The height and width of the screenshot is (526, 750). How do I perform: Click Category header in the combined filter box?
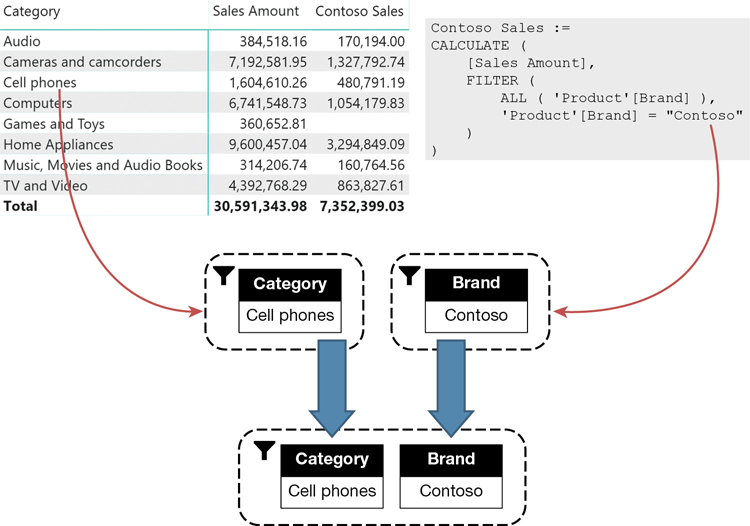pyautogui.click(x=332, y=459)
